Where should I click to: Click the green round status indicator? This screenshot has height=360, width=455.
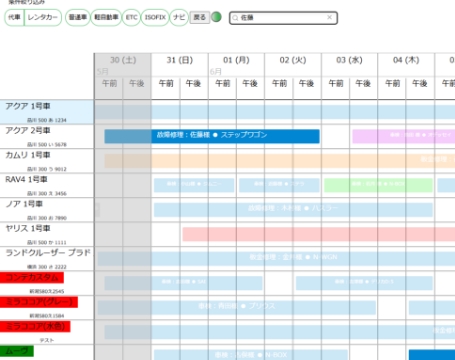(x=216, y=17)
